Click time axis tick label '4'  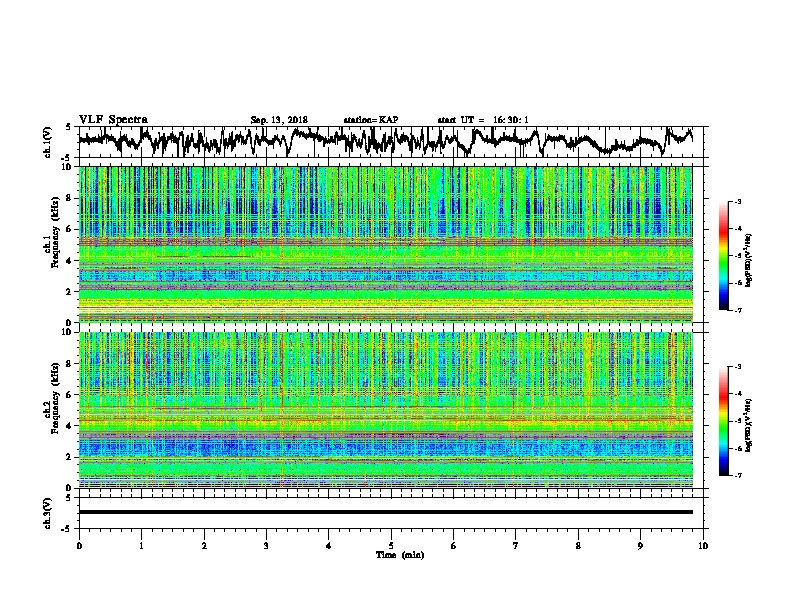coord(329,546)
